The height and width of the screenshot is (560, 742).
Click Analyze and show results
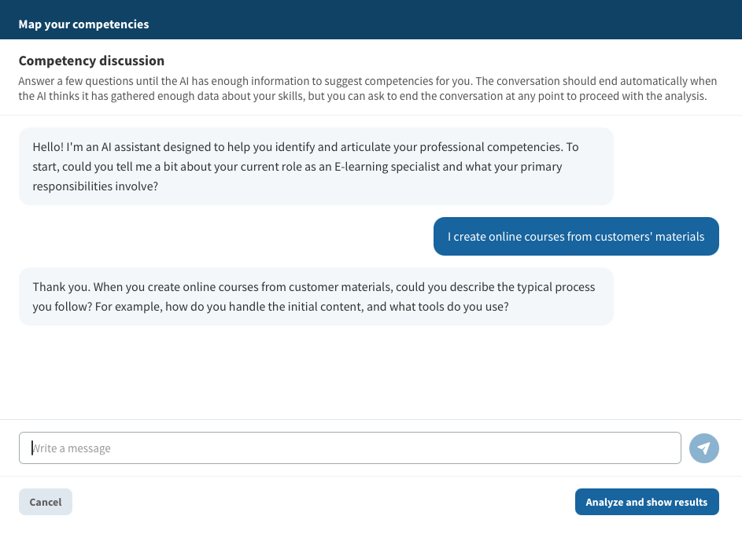[647, 502]
